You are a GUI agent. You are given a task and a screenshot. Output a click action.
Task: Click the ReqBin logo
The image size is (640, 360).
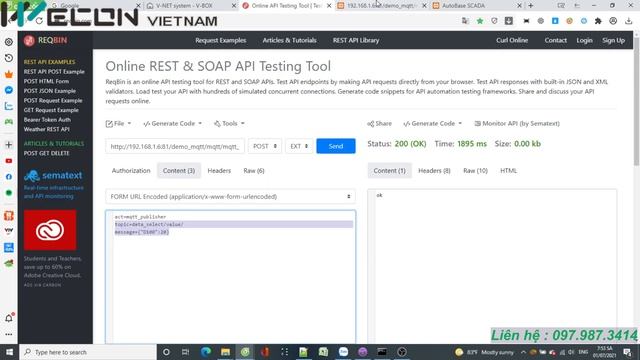[45, 40]
